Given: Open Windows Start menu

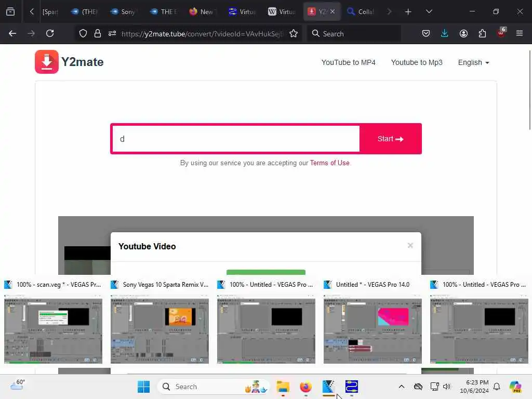Looking at the screenshot, I should pos(143,387).
